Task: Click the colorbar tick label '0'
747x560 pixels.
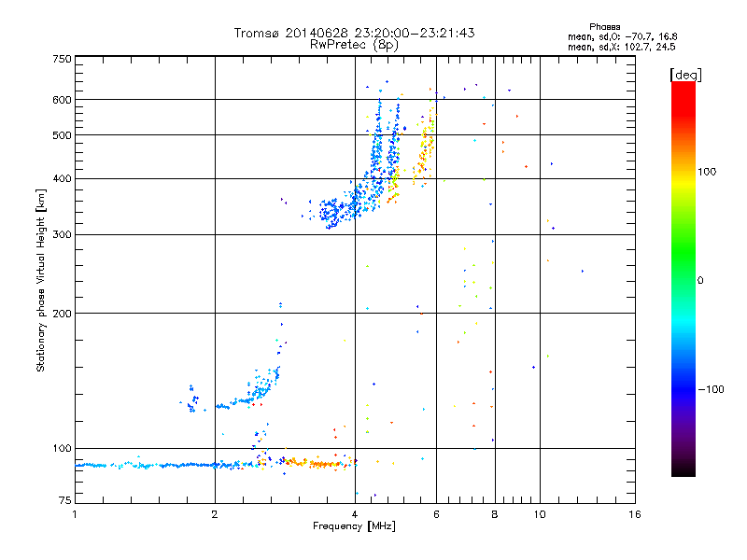Action: coord(700,281)
